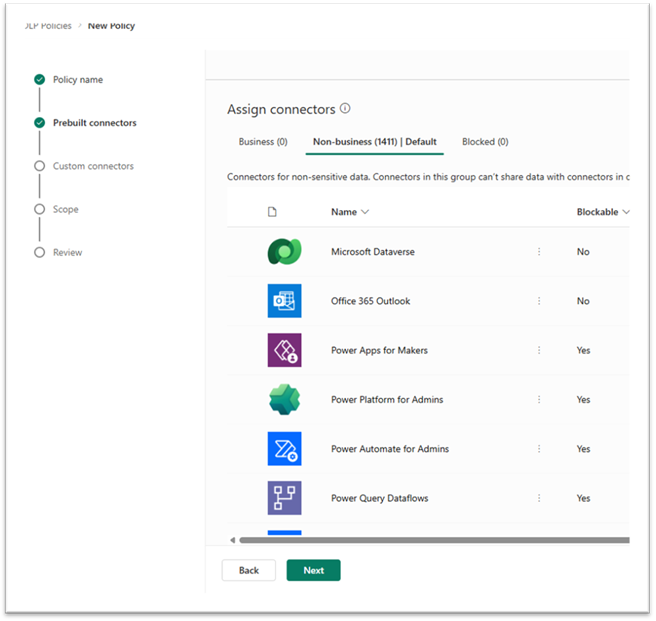Go to Prebuilt connectors step
The image size is (656, 621).
pos(95,123)
